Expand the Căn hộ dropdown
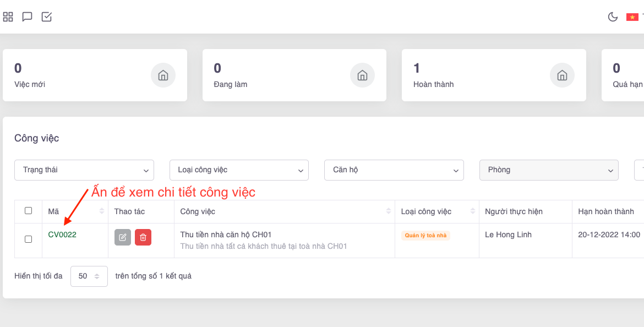 click(394, 170)
